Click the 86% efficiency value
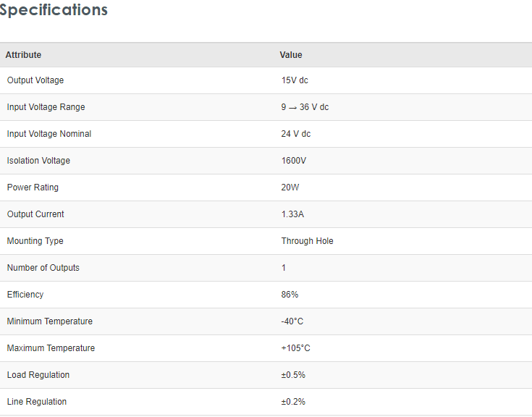The width and height of the screenshot is (532, 417). pos(290,295)
